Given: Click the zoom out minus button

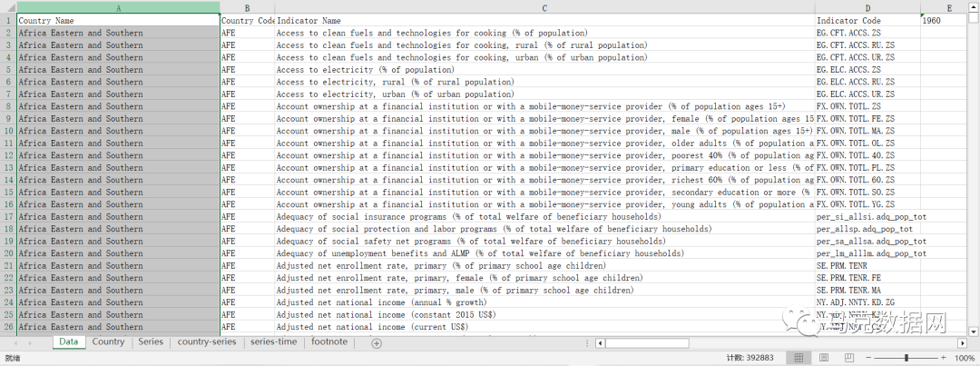Looking at the screenshot, I should coord(867,357).
